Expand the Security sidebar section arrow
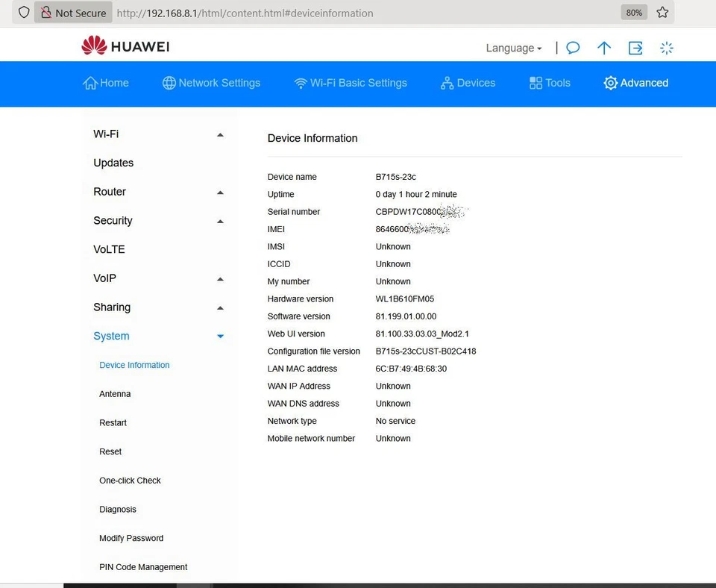Screen dimensions: 716x588 [220, 221]
